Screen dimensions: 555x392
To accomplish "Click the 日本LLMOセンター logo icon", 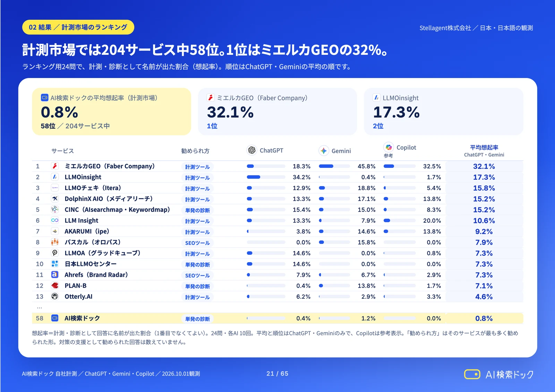I will [55, 264].
